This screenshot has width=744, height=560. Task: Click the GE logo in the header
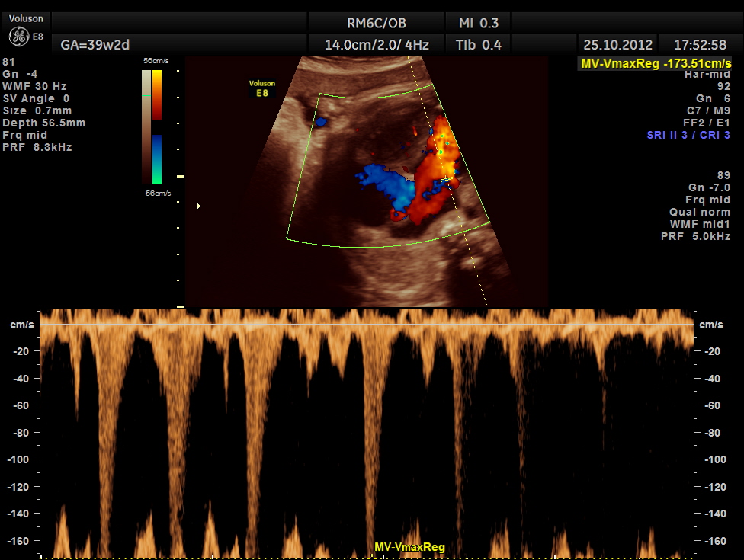click(x=18, y=37)
